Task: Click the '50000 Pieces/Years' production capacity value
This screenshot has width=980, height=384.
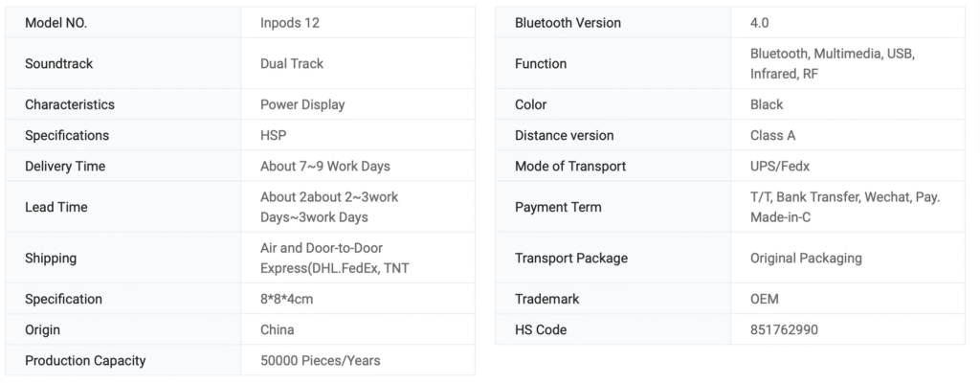Action: click(x=320, y=361)
